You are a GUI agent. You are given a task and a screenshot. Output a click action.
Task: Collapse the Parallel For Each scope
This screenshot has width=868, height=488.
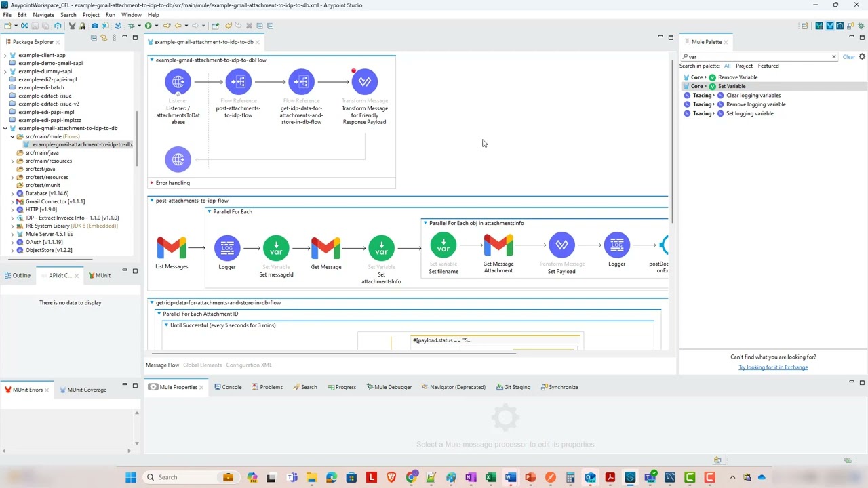(210, 212)
